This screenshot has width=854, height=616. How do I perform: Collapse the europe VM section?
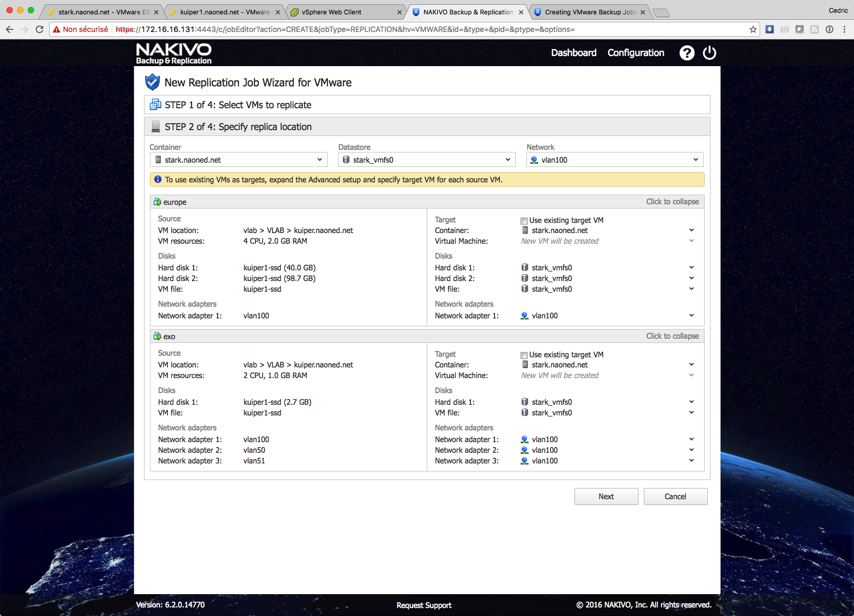672,202
